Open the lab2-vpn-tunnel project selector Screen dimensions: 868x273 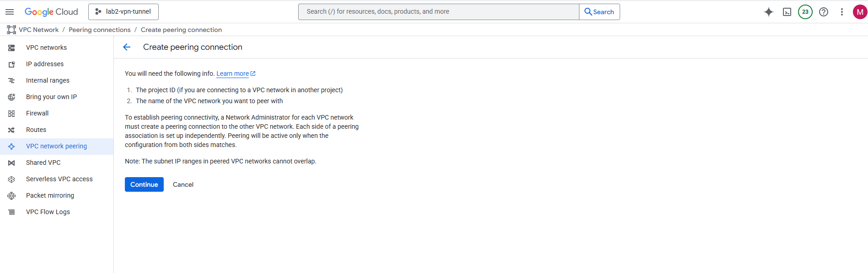(x=123, y=12)
